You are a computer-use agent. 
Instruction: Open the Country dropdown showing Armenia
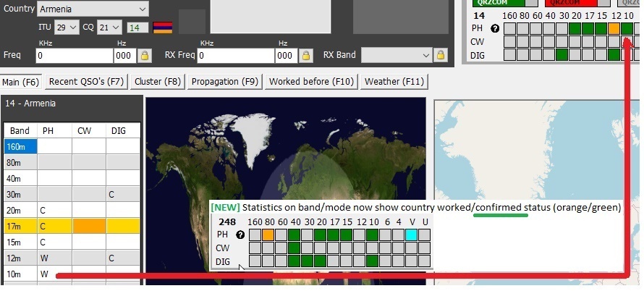(x=93, y=9)
